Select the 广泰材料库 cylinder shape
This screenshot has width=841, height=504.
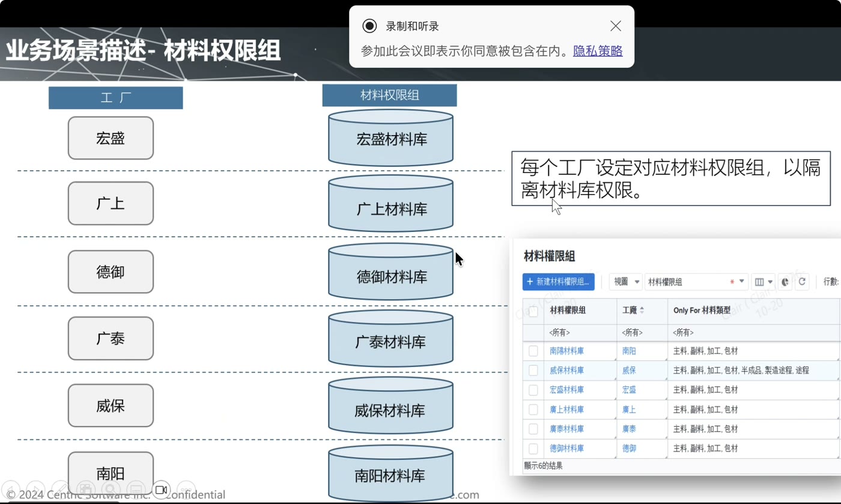[x=390, y=338]
